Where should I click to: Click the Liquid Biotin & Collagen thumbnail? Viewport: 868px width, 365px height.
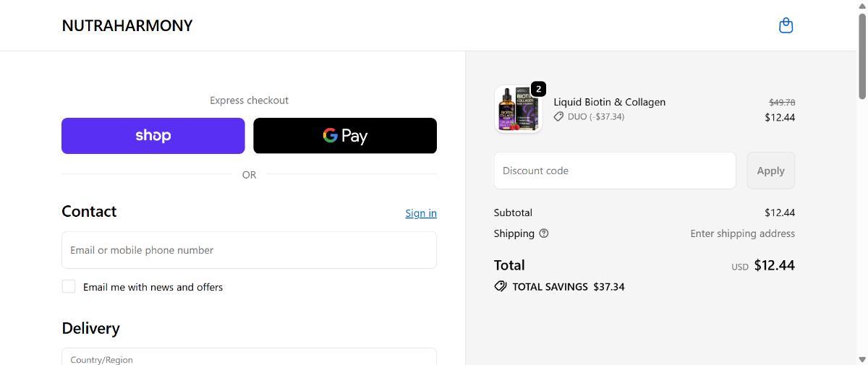pos(517,111)
